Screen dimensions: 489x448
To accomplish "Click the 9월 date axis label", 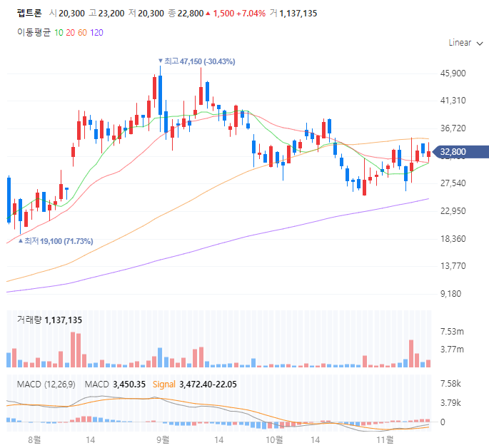I will coord(163,440).
